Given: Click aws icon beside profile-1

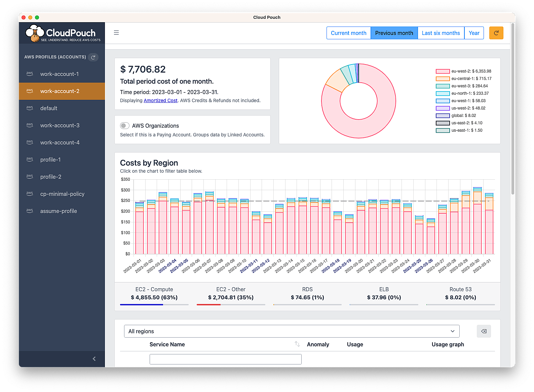Looking at the screenshot, I should click(x=30, y=159).
